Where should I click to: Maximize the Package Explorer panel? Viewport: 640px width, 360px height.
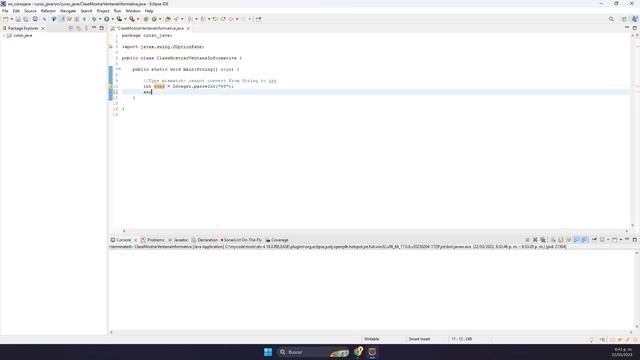tap(102, 28)
